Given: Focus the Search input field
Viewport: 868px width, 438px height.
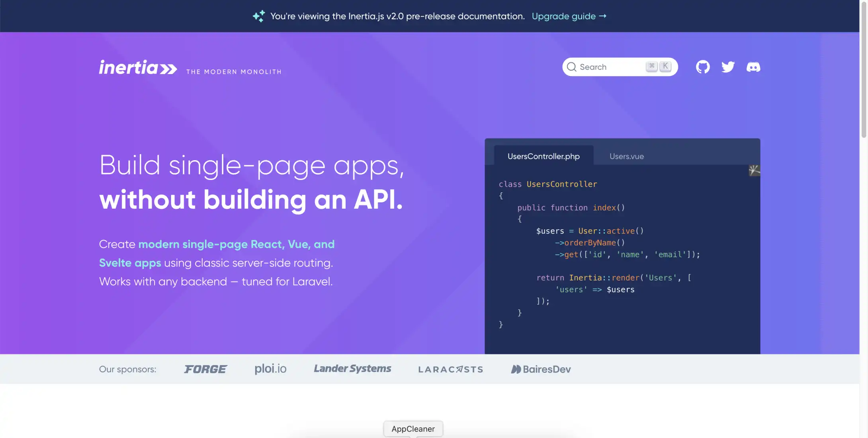Looking at the screenshot, I should point(620,67).
